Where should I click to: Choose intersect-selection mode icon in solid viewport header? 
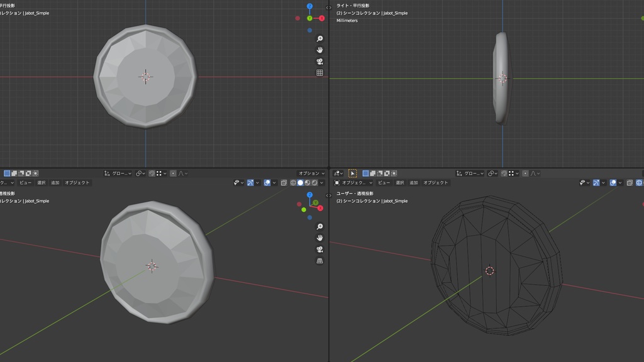pos(36,173)
